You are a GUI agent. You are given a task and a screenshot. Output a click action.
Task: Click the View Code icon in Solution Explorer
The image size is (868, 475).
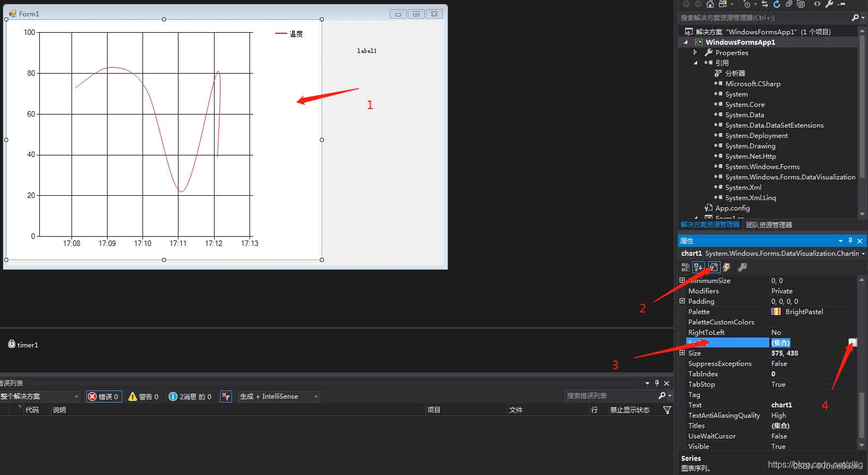pos(817,4)
